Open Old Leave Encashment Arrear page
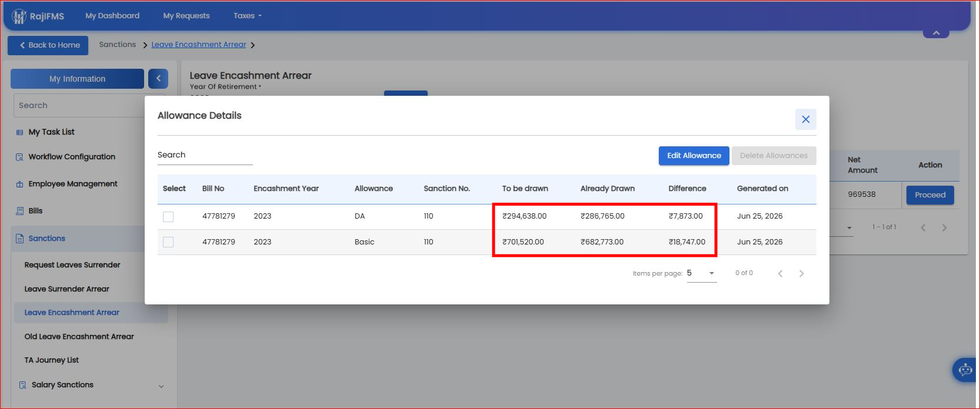The image size is (980, 409). (x=79, y=337)
